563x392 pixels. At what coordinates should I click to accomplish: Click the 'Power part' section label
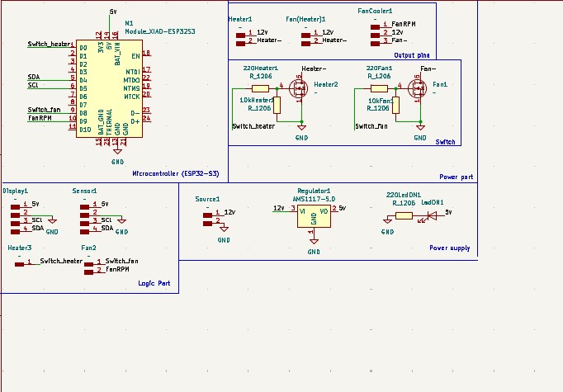[456, 177]
